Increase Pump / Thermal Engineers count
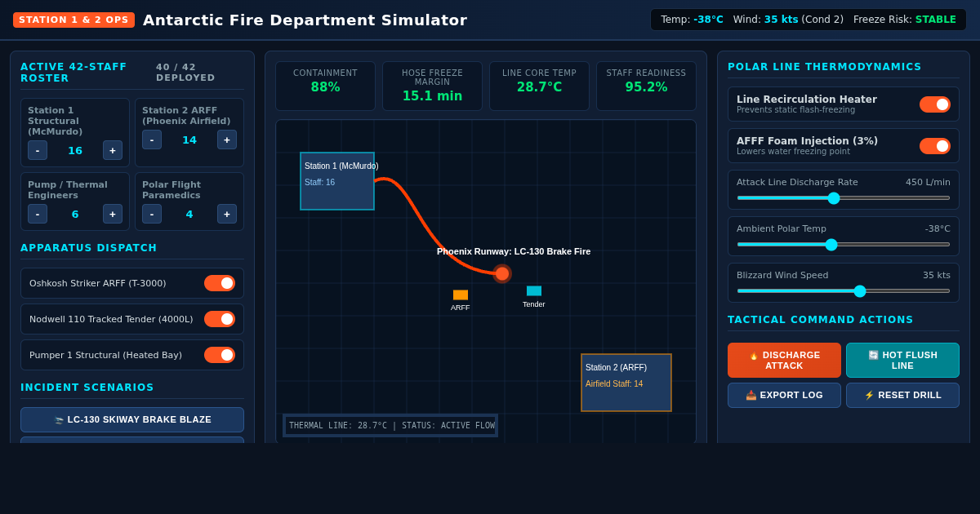The width and height of the screenshot is (980, 514). pos(113,214)
